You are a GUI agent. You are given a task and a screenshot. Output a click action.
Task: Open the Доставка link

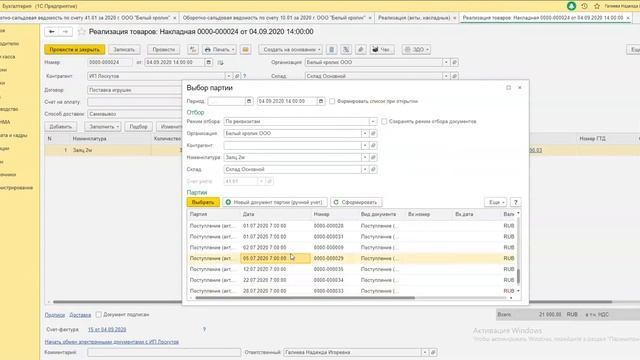coord(80,315)
